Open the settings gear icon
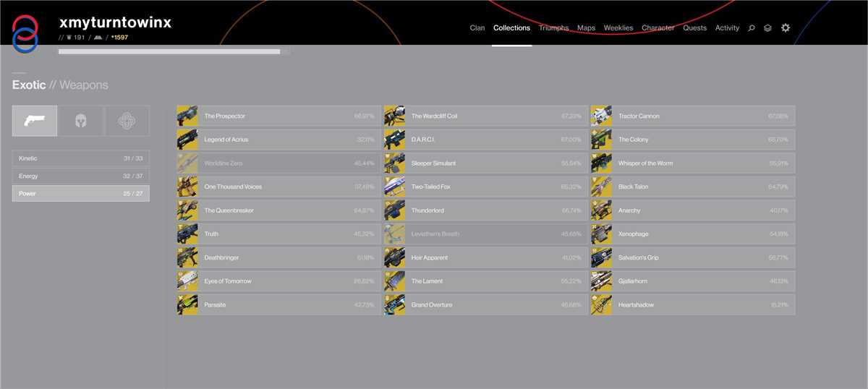The image size is (868, 389). point(786,28)
